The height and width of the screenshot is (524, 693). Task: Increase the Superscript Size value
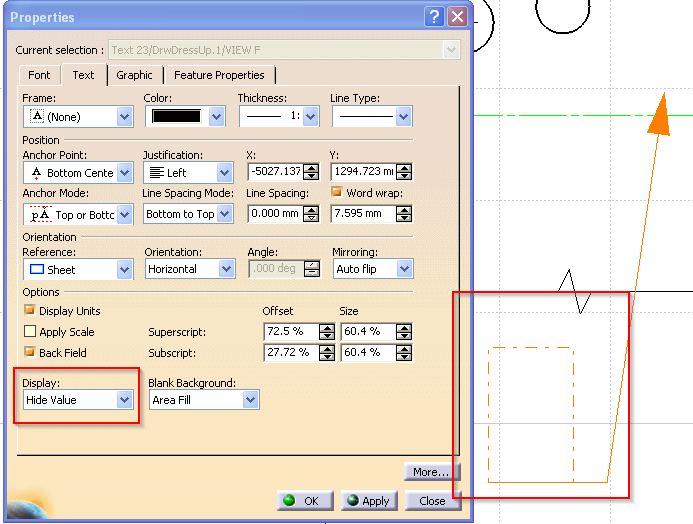[x=404, y=328]
